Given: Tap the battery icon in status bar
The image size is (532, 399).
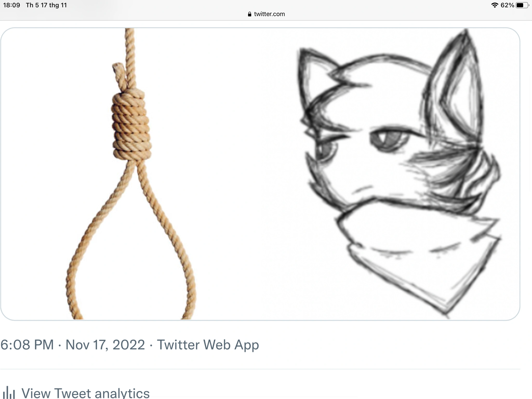Looking at the screenshot, I should point(522,5).
